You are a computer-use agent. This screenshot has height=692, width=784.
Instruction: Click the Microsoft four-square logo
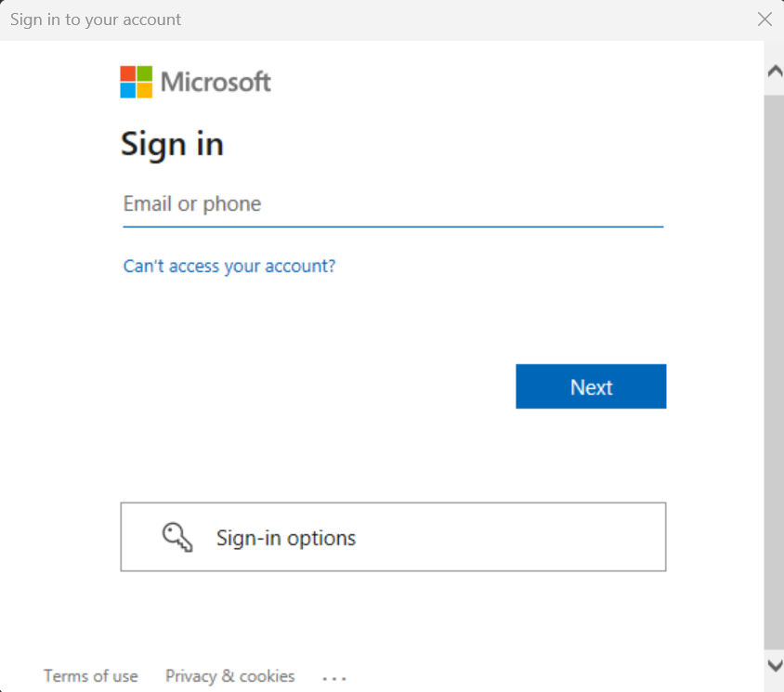(x=136, y=82)
